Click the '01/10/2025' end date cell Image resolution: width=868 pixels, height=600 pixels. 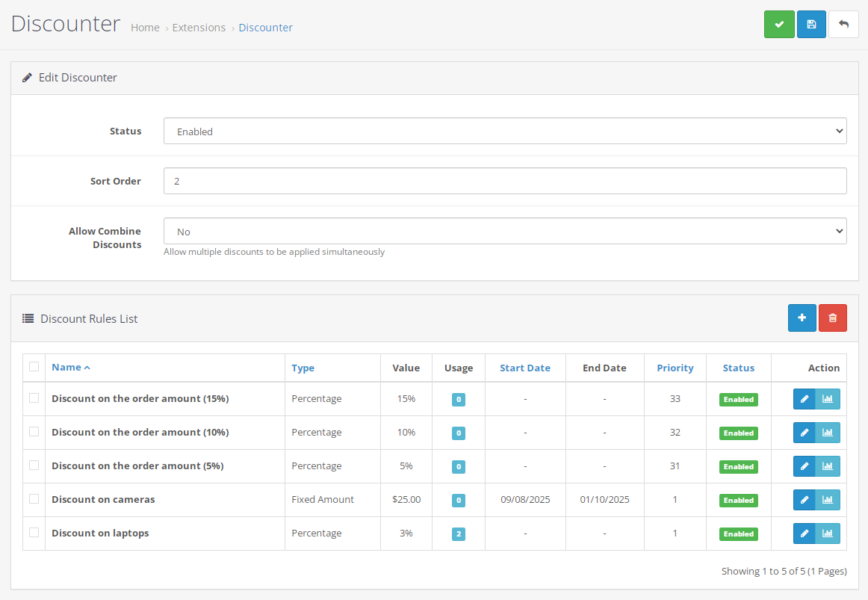tap(604, 499)
